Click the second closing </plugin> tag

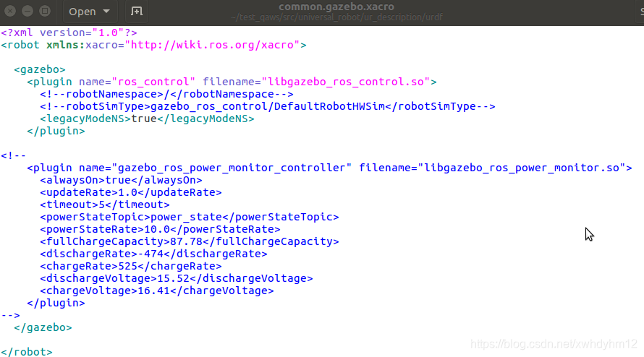coord(56,304)
